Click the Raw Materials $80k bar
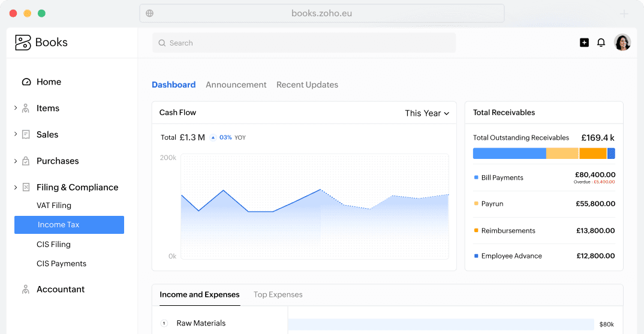Viewport: 644px width, 334px height. tap(441, 324)
